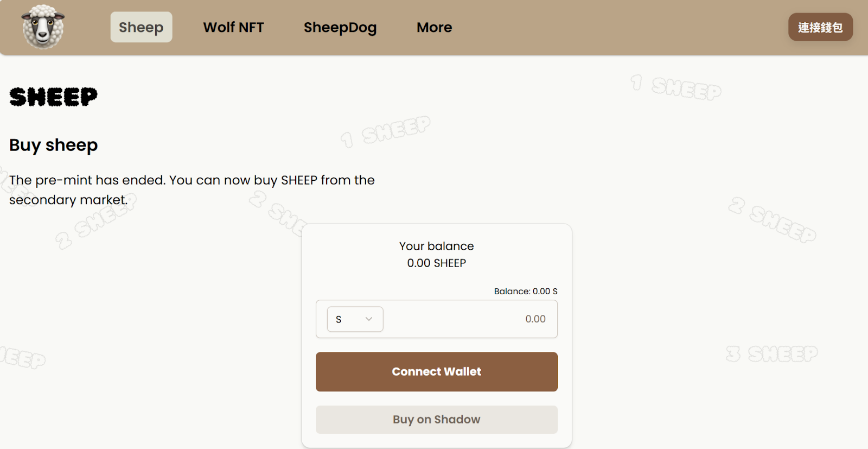Image resolution: width=868 pixels, height=449 pixels.
Task: Open the Sheep navigation tab
Action: [x=141, y=27]
